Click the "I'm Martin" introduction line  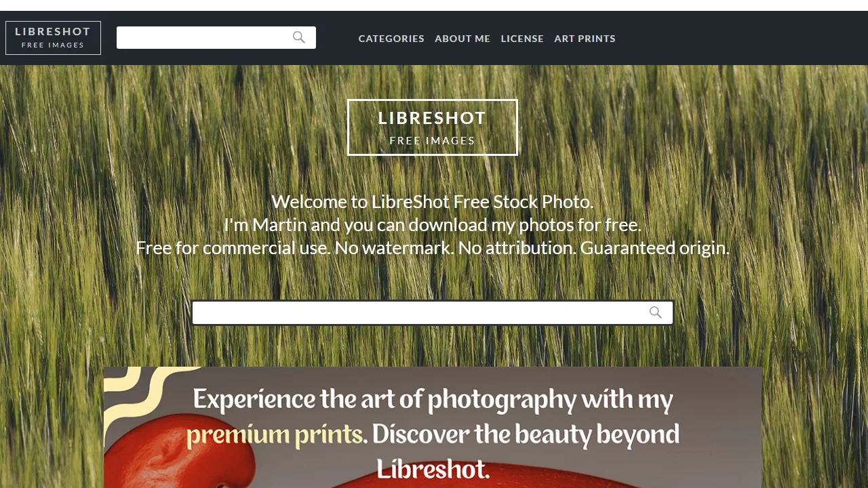click(433, 225)
